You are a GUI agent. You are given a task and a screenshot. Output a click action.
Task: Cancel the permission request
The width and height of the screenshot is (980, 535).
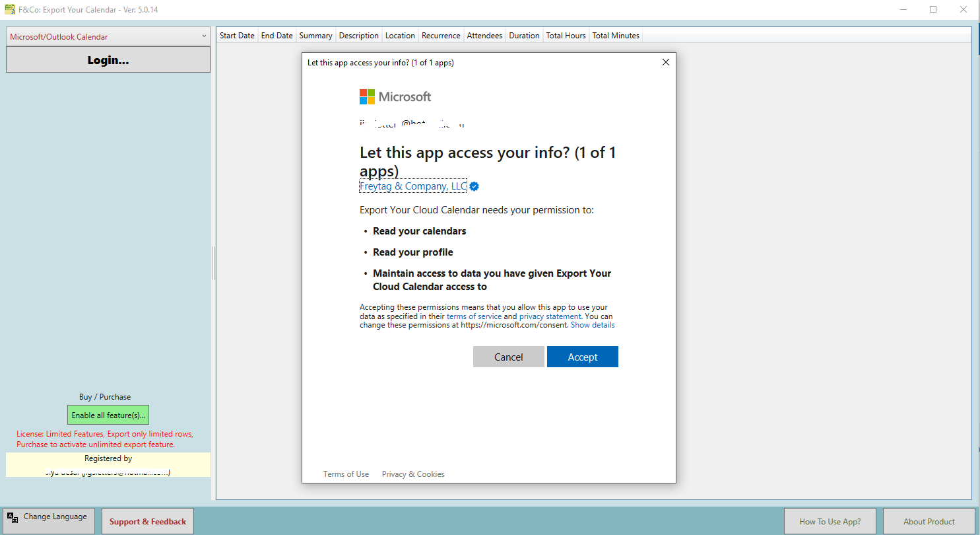[x=509, y=357]
